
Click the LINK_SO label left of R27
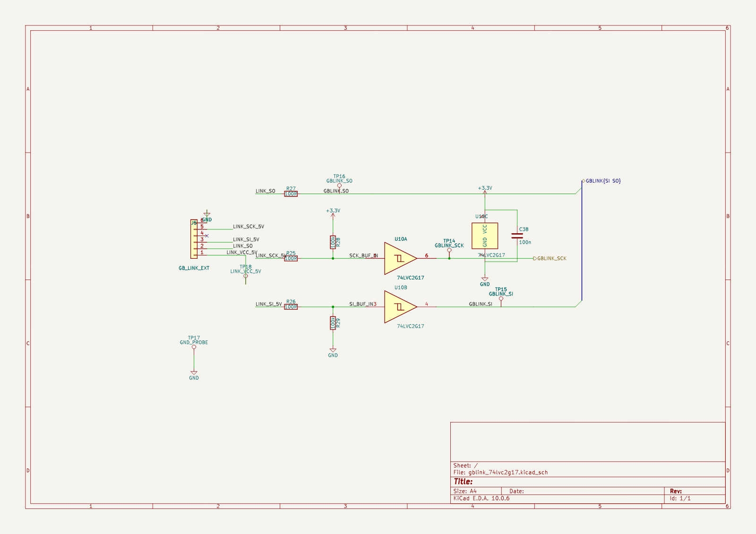point(265,191)
